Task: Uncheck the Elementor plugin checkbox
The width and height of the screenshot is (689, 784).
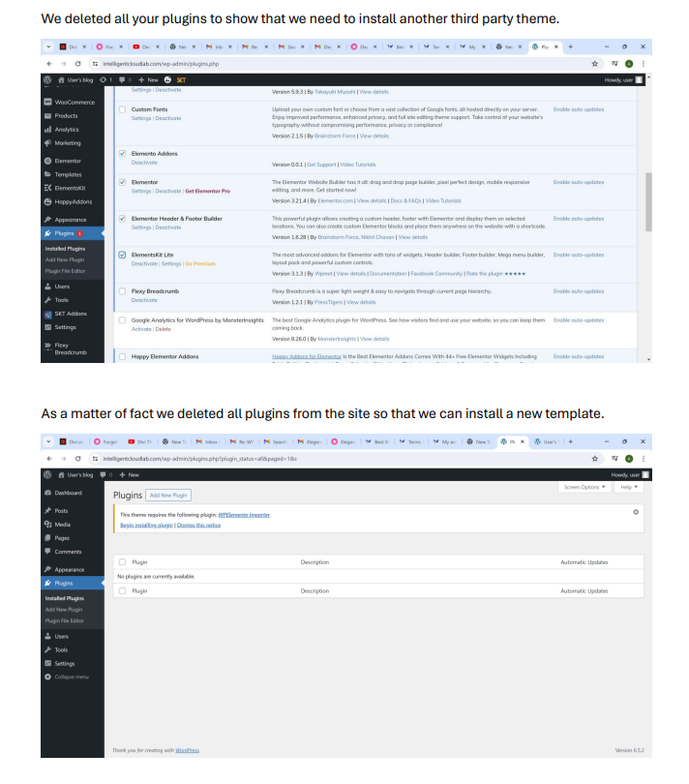Action: [122, 182]
